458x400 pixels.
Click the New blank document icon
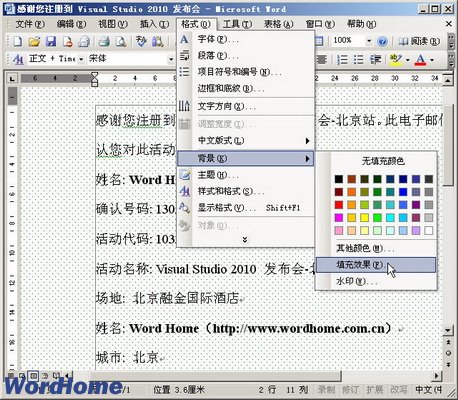(x=17, y=41)
